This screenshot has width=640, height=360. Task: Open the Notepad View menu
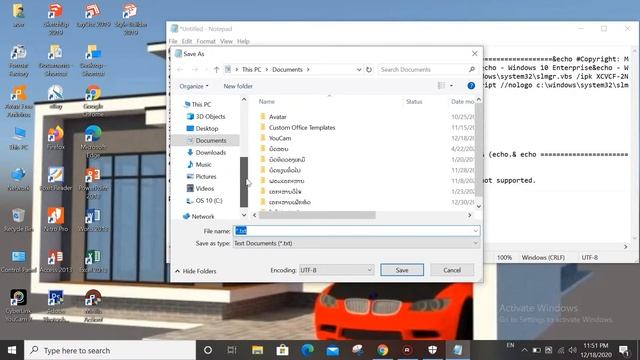pos(226,41)
